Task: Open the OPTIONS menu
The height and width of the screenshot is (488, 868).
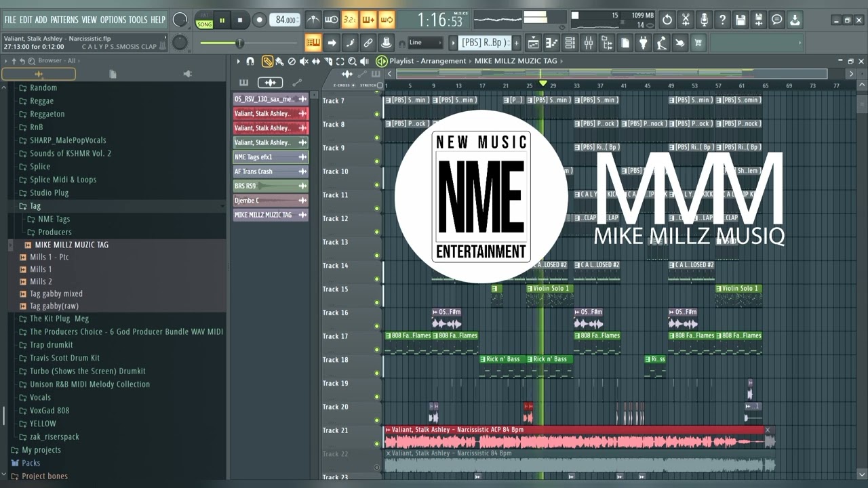Action: [x=113, y=20]
